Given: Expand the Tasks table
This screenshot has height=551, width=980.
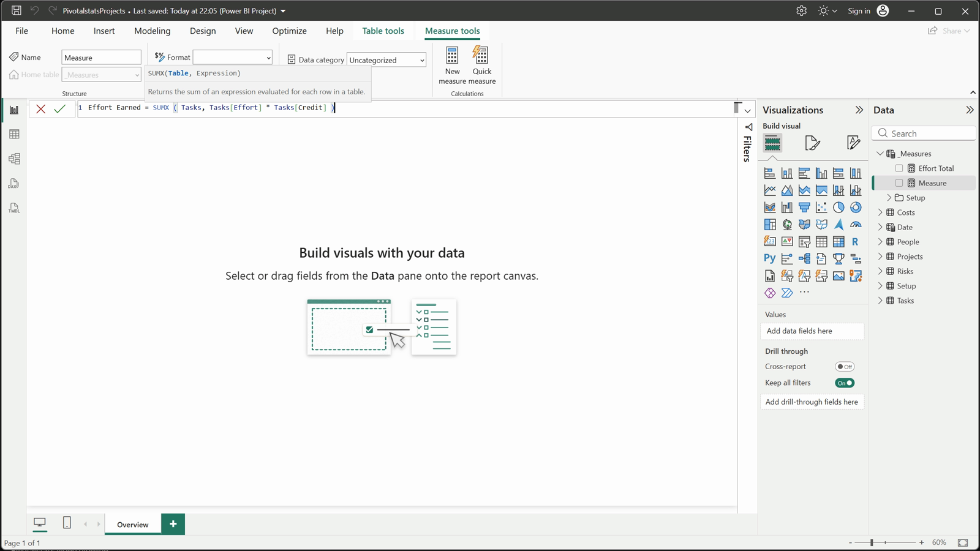Looking at the screenshot, I should [x=881, y=301].
